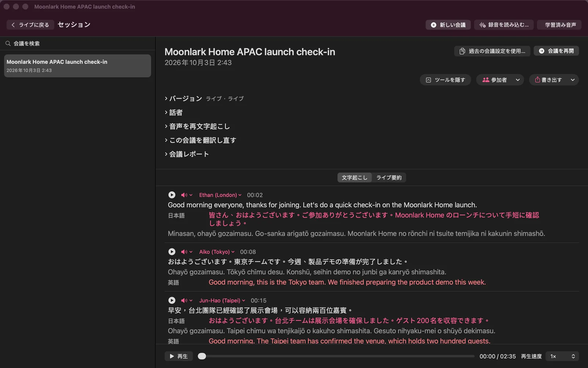
Task: Click the 新しい会議 plus icon
Action: (x=434, y=25)
